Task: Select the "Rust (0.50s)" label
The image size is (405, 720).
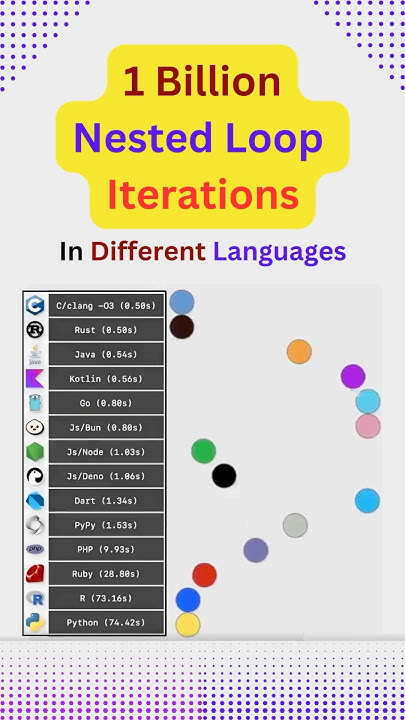Action: pos(106,330)
